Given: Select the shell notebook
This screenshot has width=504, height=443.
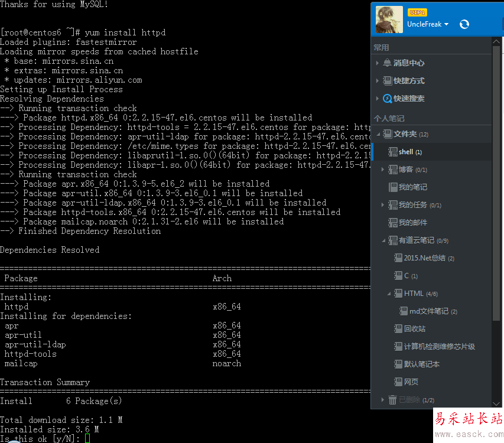Looking at the screenshot, I should point(410,152).
